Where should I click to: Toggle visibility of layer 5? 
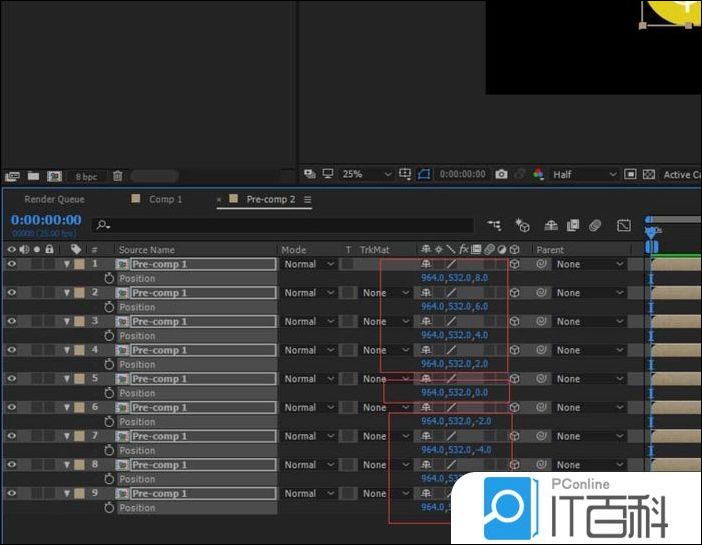coord(12,378)
